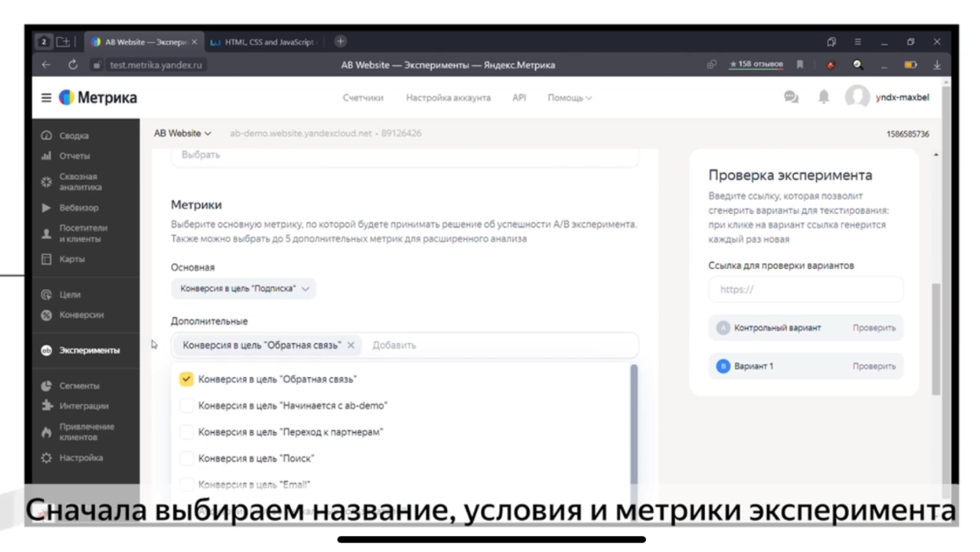Expand the main metric "Подписка" dropdown

[244, 289]
